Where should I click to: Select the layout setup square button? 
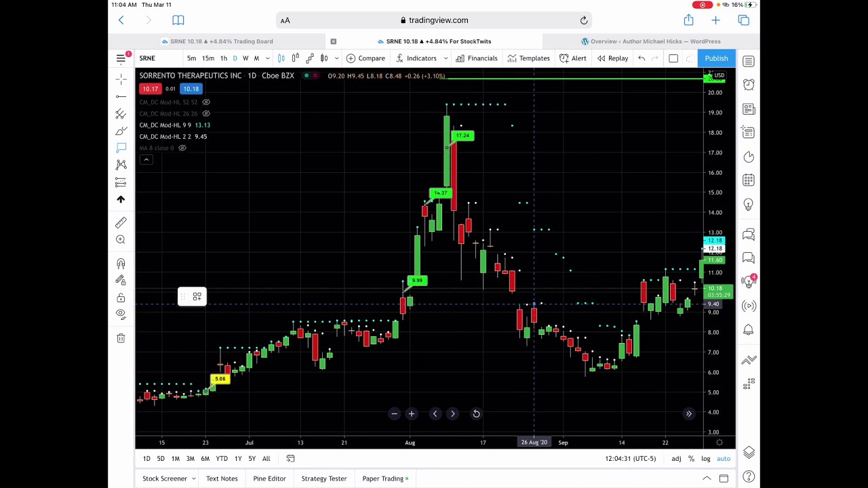click(x=673, y=58)
